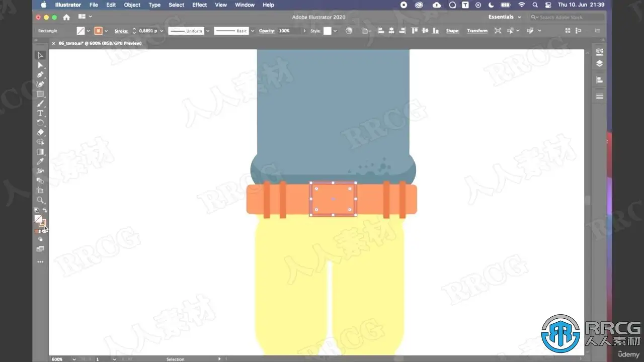
Task: Open the Layers panel icon in right dock
Action: point(599,64)
